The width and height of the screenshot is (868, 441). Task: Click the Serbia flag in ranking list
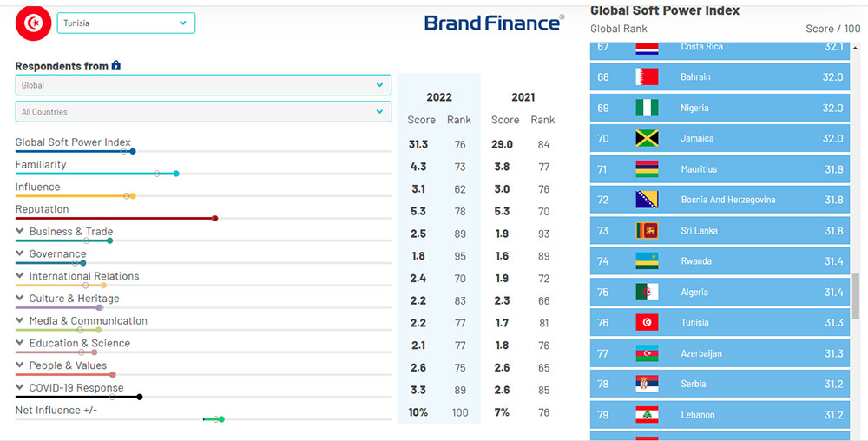point(647,384)
